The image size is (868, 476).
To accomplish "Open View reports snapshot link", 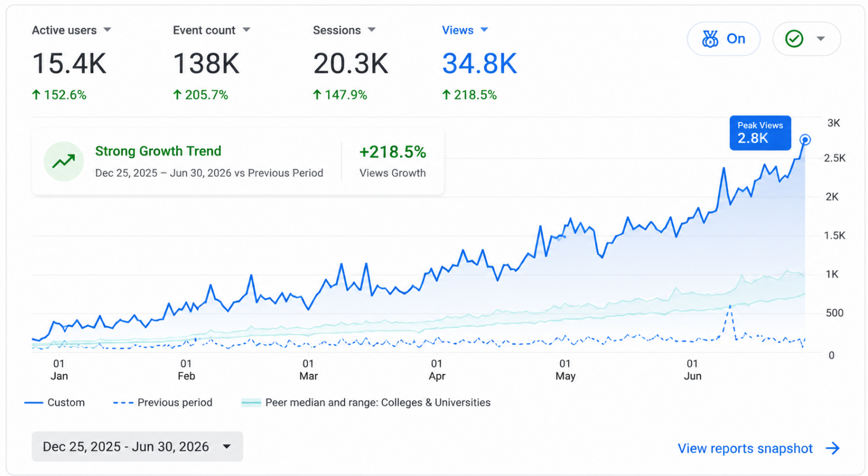I will tap(745, 448).
